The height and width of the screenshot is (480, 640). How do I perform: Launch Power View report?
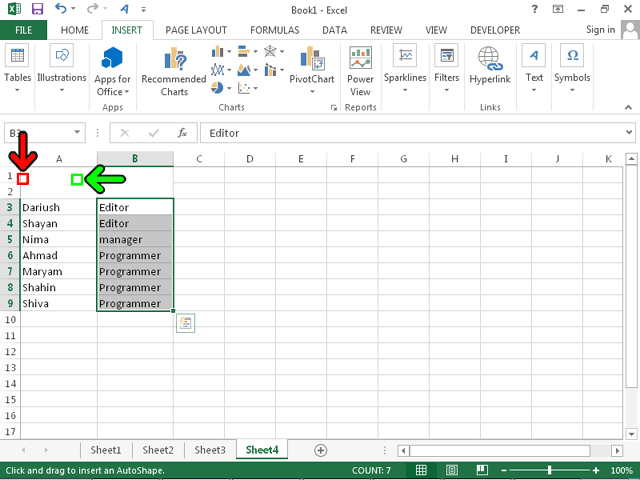coord(360,71)
